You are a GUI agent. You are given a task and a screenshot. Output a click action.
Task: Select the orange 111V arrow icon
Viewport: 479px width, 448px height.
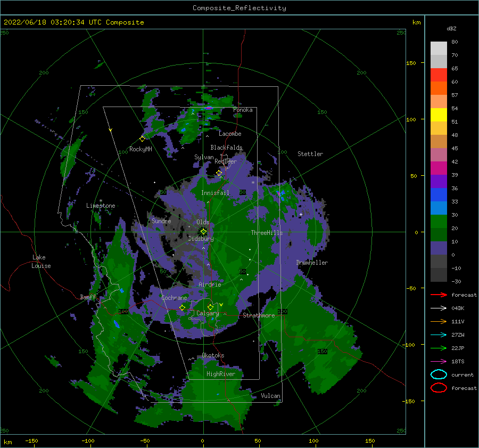[x=439, y=321]
